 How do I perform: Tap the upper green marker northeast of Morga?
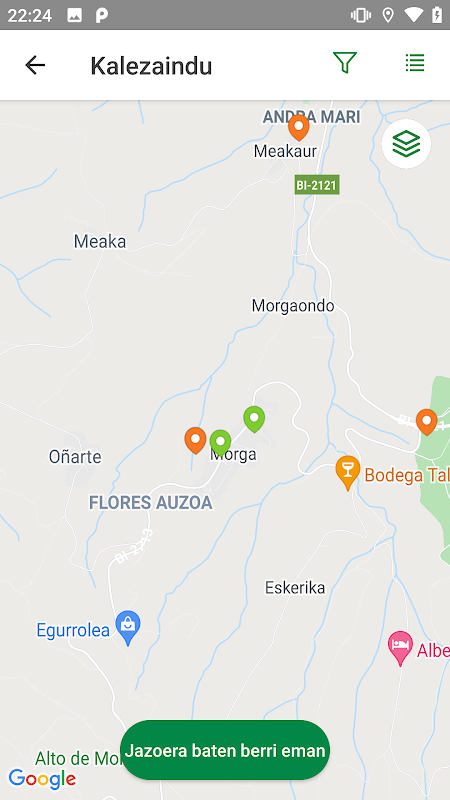tap(254, 419)
